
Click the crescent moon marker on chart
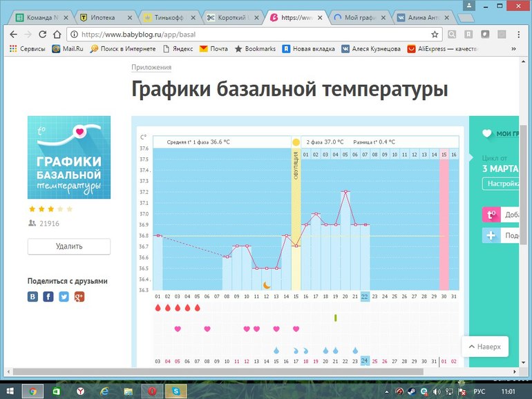pyautogui.click(x=266, y=284)
